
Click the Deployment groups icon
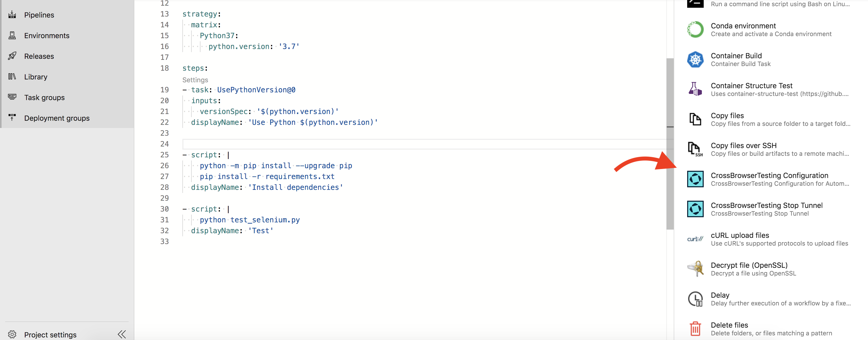pyautogui.click(x=12, y=118)
